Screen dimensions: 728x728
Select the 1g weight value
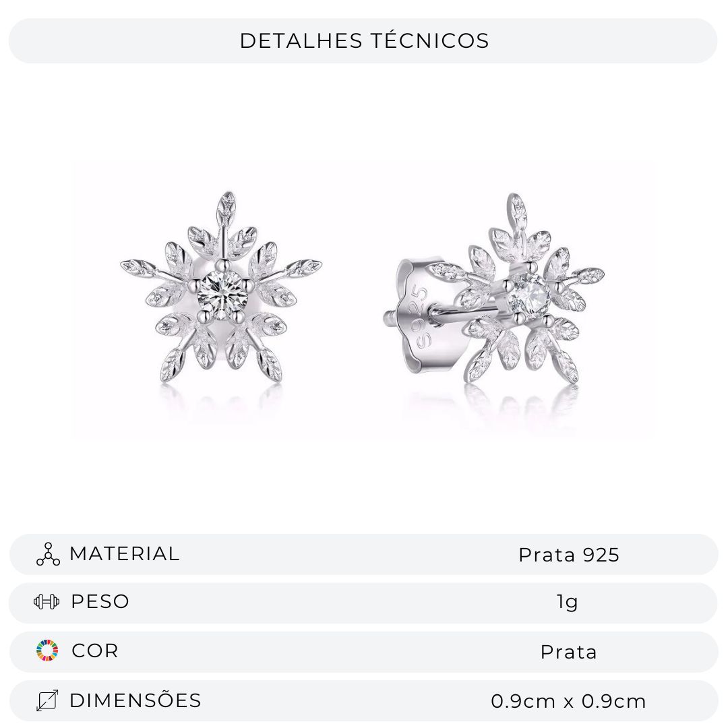[x=568, y=602]
